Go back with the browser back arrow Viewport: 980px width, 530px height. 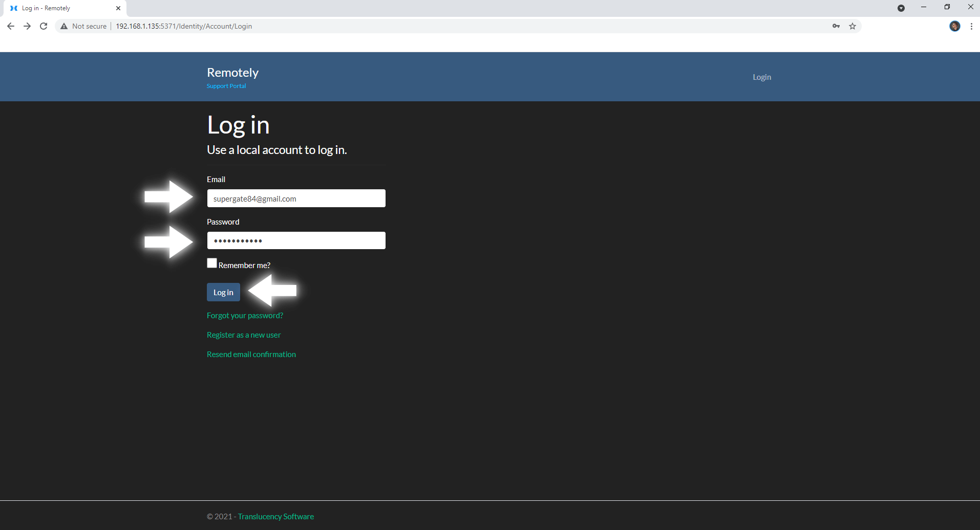coord(11,26)
